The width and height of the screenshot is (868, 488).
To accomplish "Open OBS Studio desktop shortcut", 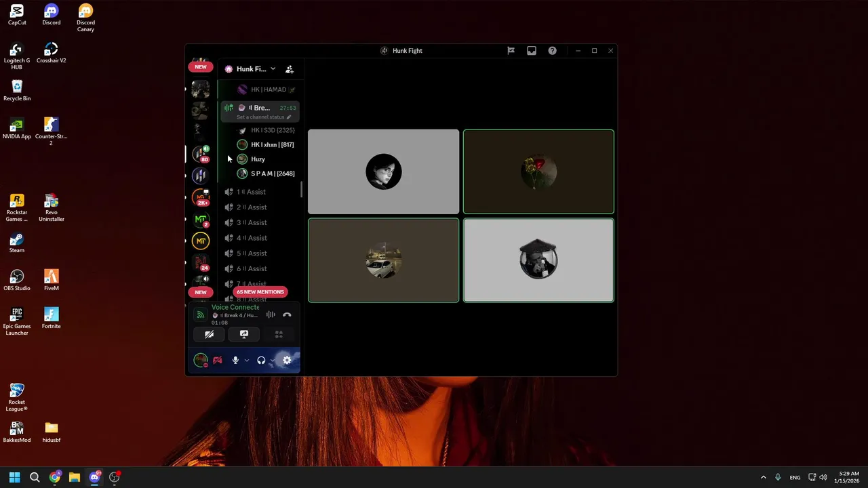I will click(17, 280).
